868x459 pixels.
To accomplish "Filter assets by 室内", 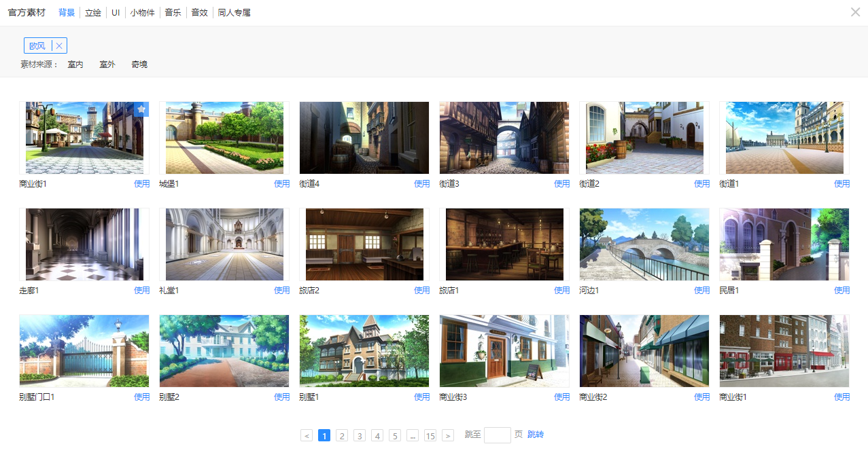I will coord(75,65).
